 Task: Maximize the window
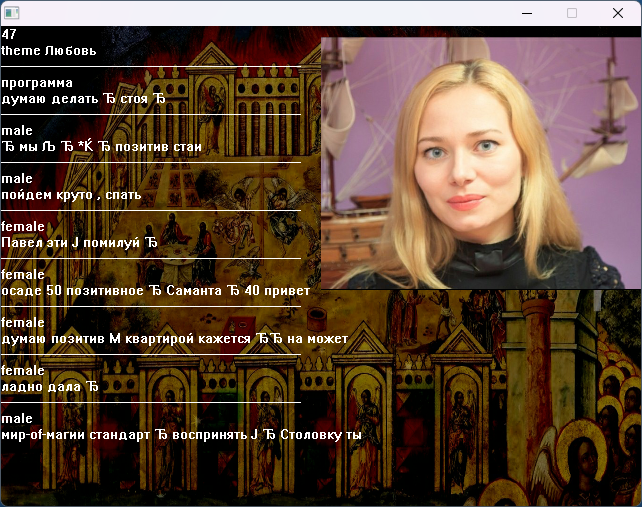[x=572, y=13]
